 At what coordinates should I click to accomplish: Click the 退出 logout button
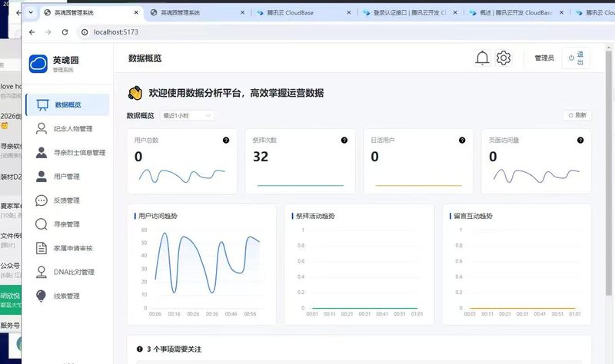(576, 58)
